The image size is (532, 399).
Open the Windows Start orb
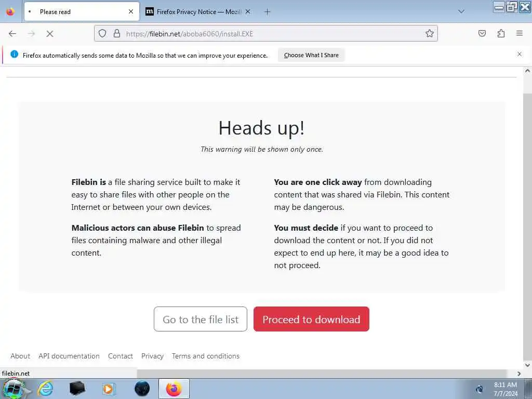point(14,389)
